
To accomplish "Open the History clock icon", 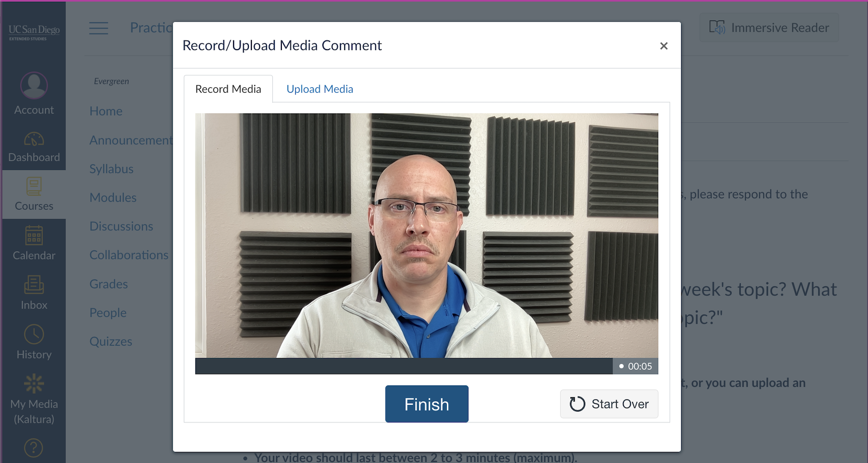I will tap(34, 334).
